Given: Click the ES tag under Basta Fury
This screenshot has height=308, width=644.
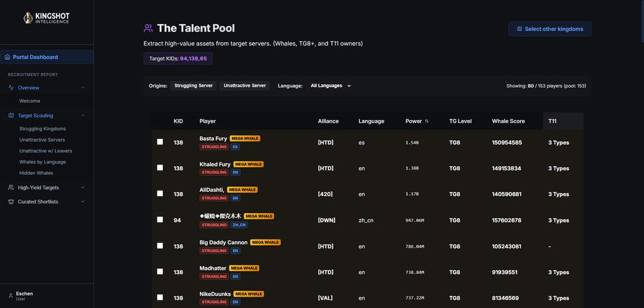Looking at the screenshot, I should 235,146.
